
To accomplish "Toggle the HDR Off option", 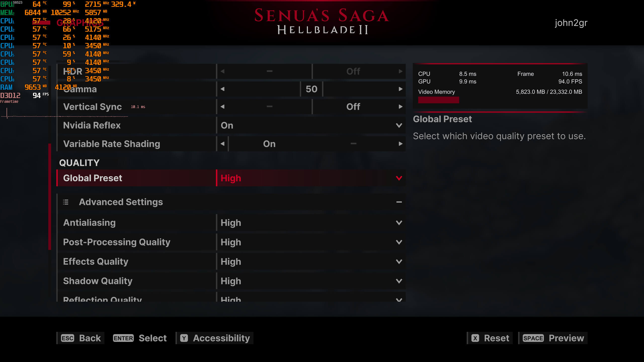I will (353, 71).
